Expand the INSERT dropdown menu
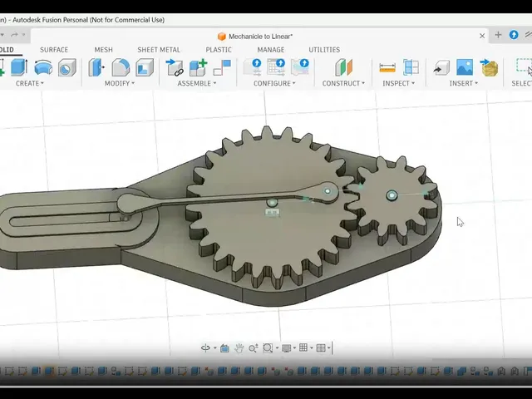 (464, 83)
